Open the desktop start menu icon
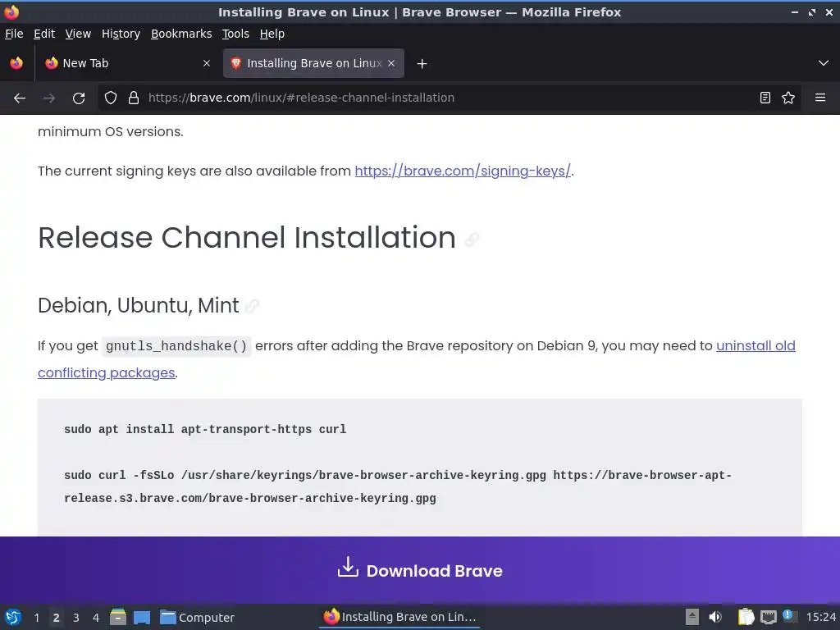Screen dimensions: 840x630 click(x=13, y=617)
